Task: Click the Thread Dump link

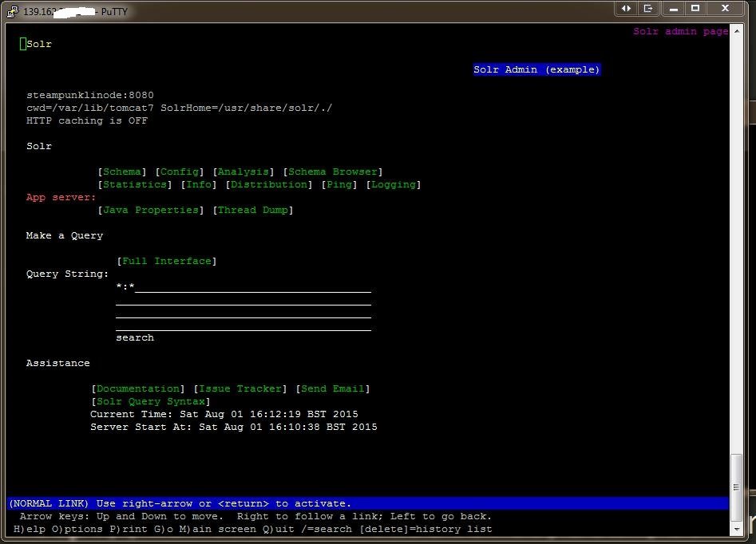Action: [x=253, y=210]
